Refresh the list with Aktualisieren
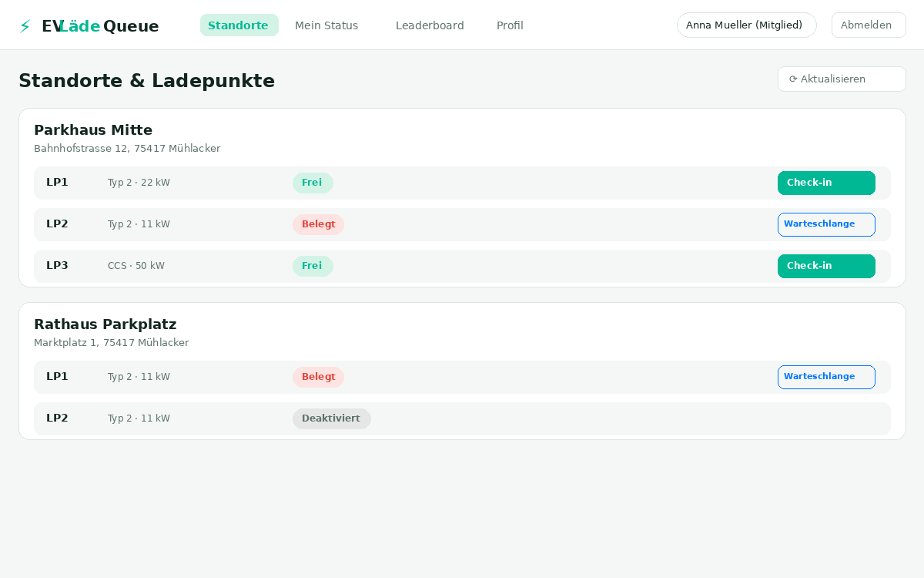The height and width of the screenshot is (578, 924). [842, 79]
